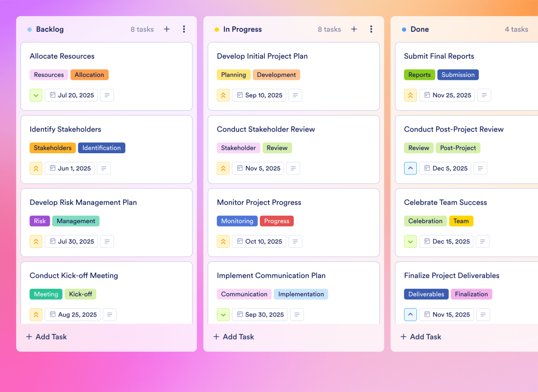Click the calendar icon on Implement Communication Plan
Image resolution: width=538 pixels, height=392 pixels.
click(240, 314)
